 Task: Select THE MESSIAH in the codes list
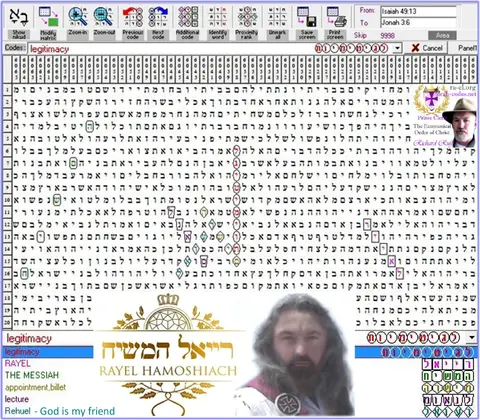(x=32, y=375)
